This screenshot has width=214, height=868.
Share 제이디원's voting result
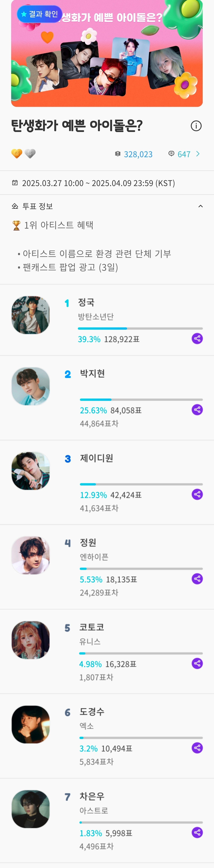pyautogui.click(x=197, y=494)
